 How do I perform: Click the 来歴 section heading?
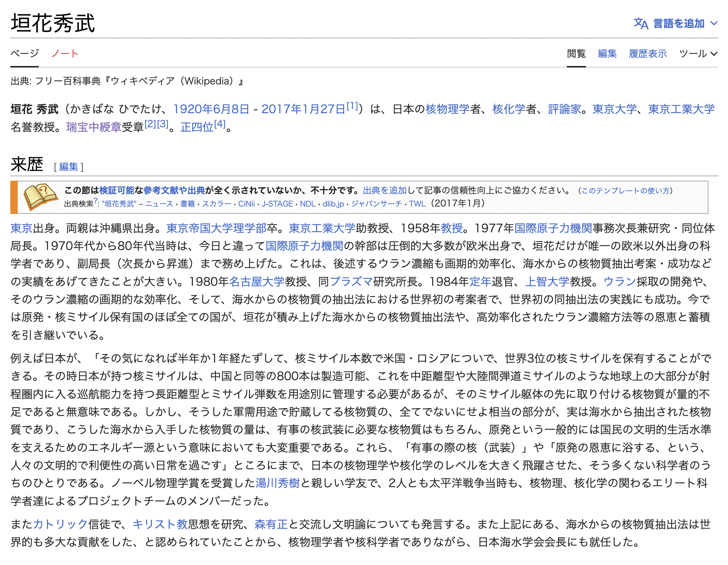point(27,164)
